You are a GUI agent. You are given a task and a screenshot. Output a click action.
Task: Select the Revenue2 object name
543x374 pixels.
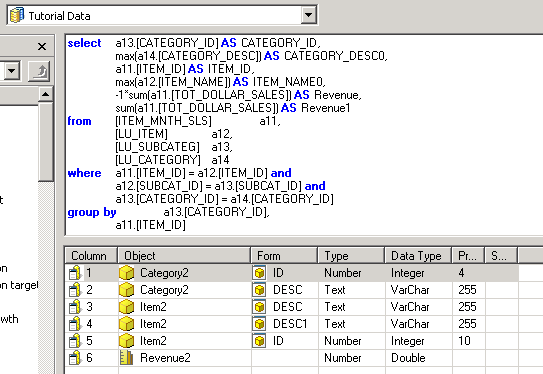[165, 358]
